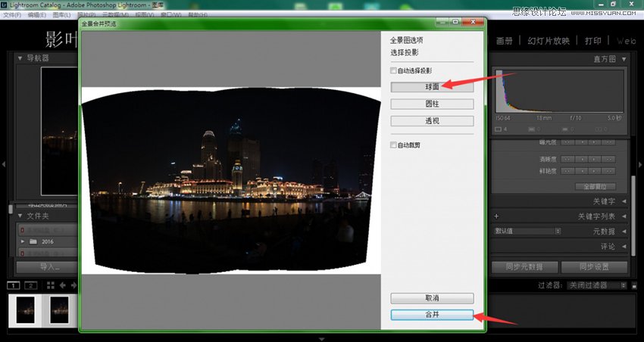
Task: Close the 全景合并预览 dialog
Action: 473,22
